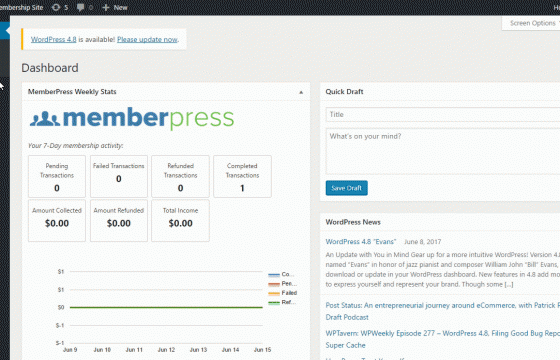The height and width of the screenshot is (360, 560).
Task: Click the Dashboard page heading
Action: click(x=50, y=68)
